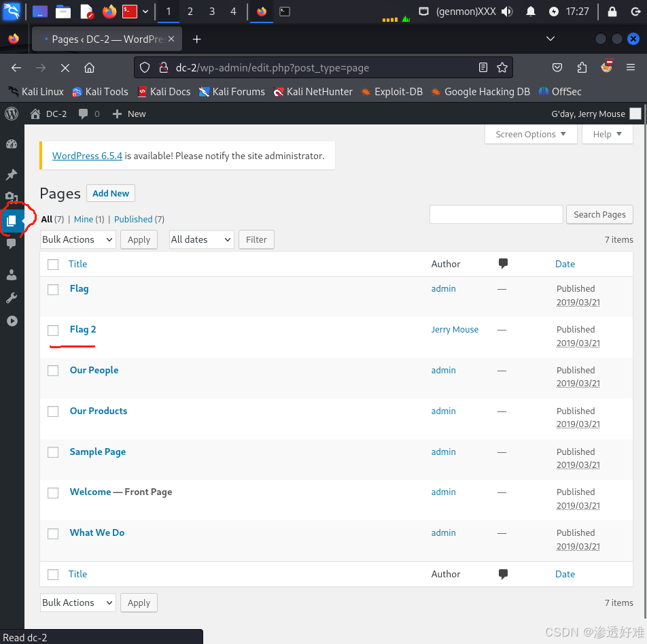Viewport: 647px width, 644px height.
Task: Show All (7) pages filter
Action: tap(52, 219)
